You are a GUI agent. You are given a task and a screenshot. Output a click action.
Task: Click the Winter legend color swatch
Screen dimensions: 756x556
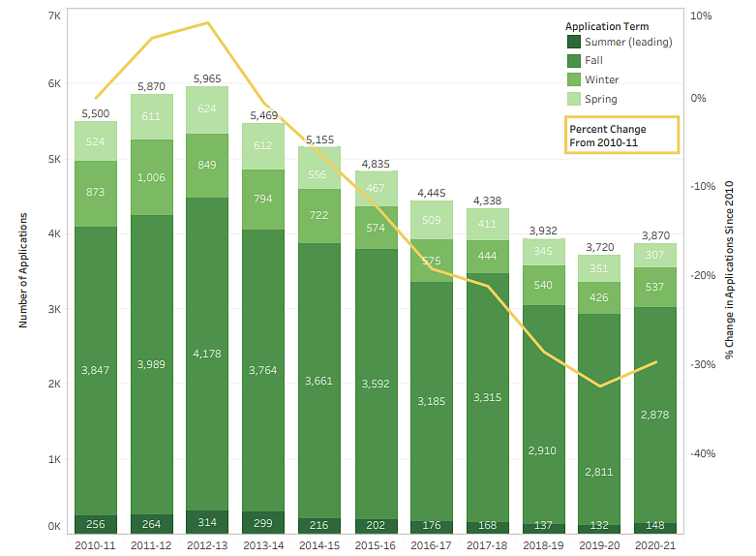click(x=574, y=80)
